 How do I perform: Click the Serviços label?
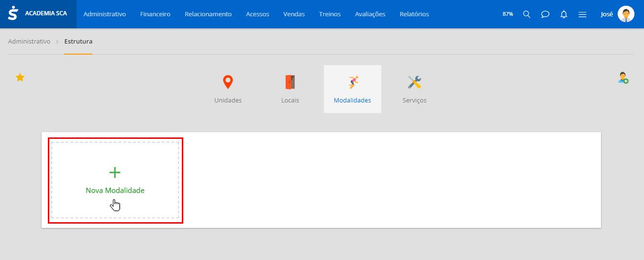click(414, 101)
